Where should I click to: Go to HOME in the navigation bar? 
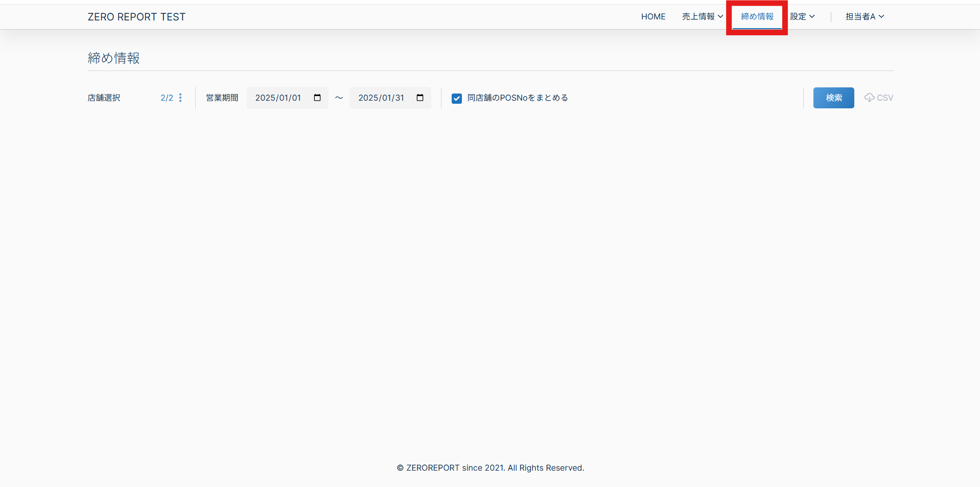pos(653,16)
